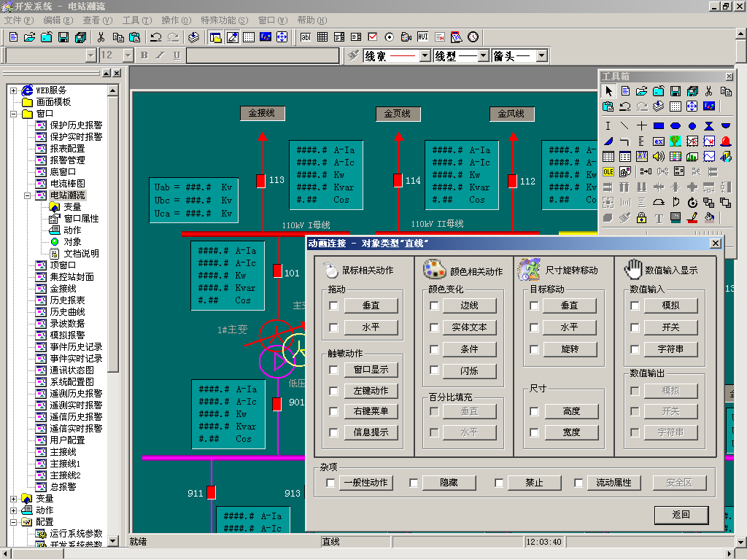
Task: Check the 闪烁 checkbox
Action: 434,370
